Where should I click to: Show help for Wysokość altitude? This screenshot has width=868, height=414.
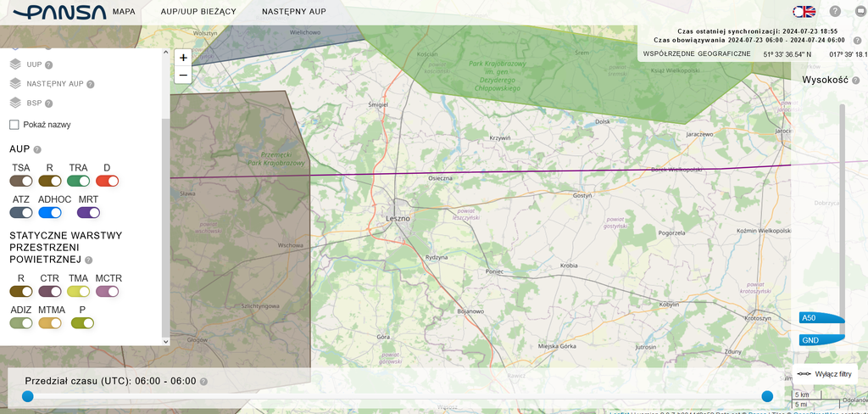(856, 81)
